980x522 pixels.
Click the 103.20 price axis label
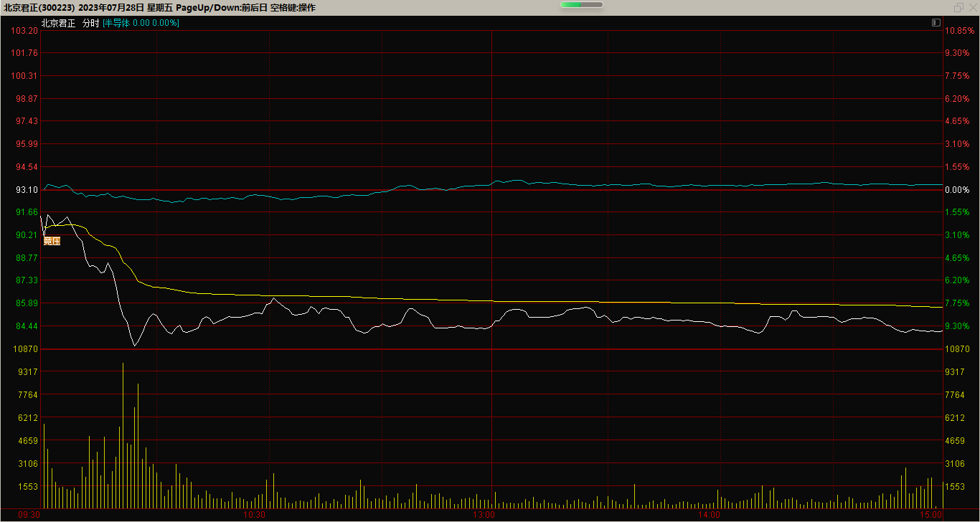[25, 31]
